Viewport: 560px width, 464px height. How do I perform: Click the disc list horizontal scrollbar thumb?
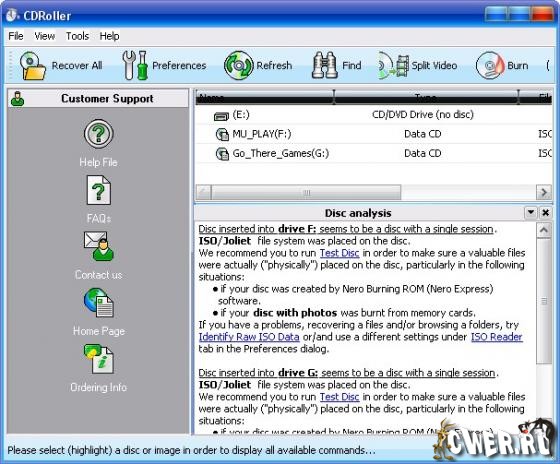[306, 193]
